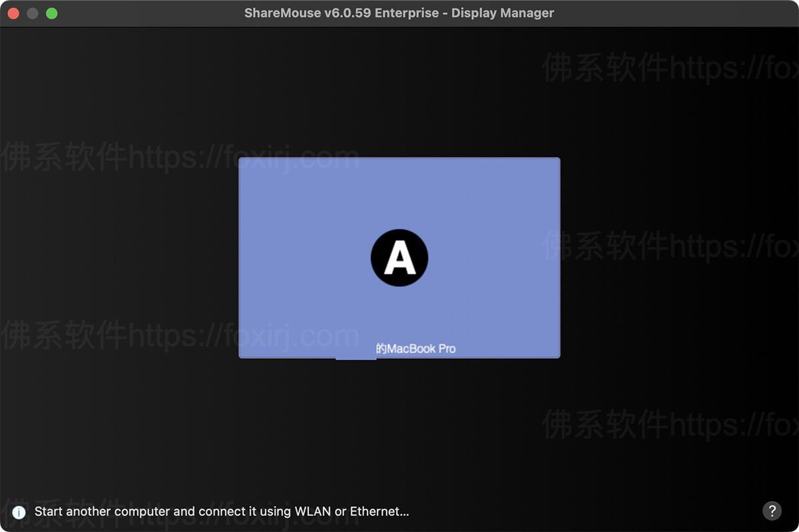Click the info circle next to the connection message
Viewport: 799px width, 532px height.
click(x=18, y=511)
